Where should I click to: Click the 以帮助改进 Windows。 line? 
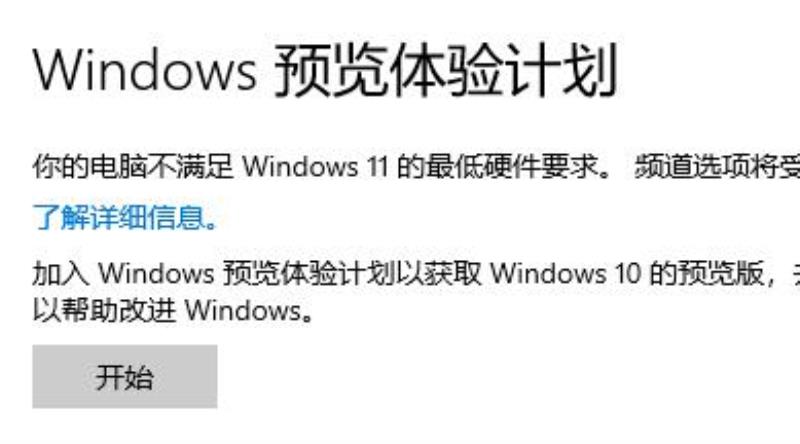click(x=172, y=310)
